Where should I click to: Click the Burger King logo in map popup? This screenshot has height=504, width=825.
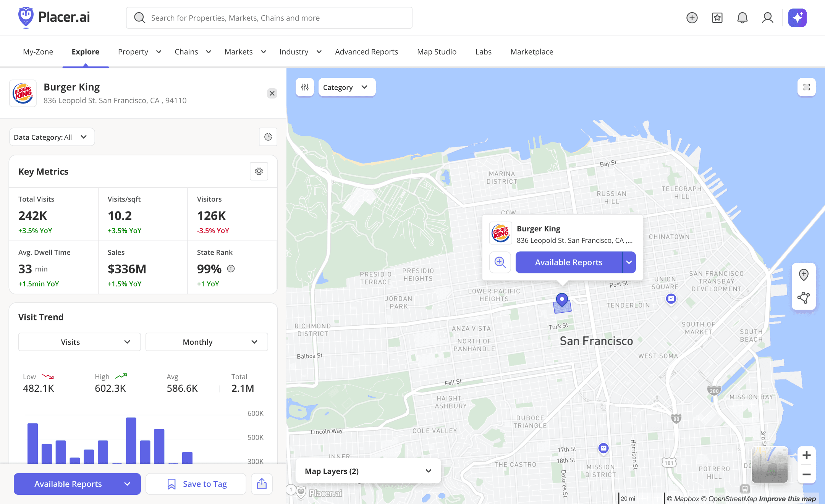pyautogui.click(x=501, y=233)
